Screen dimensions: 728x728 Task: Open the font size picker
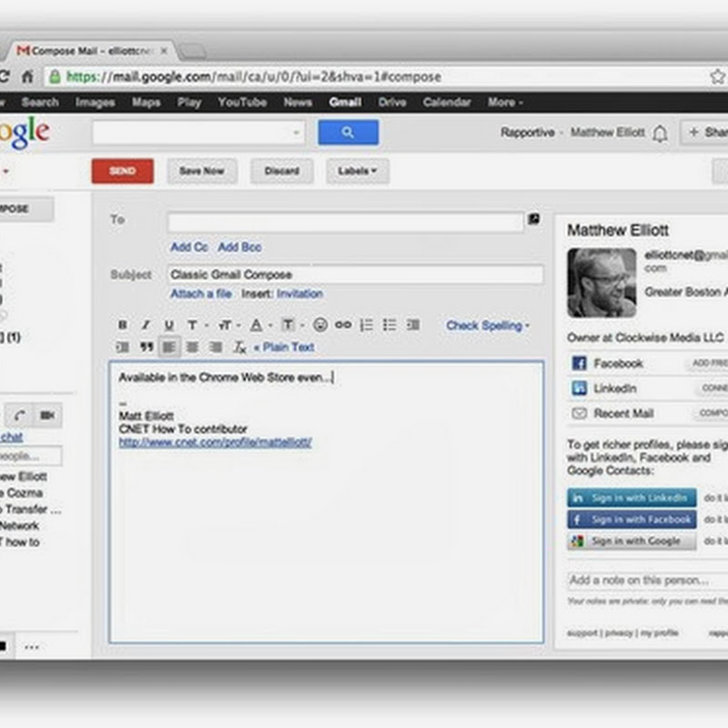tap(229, 325)
